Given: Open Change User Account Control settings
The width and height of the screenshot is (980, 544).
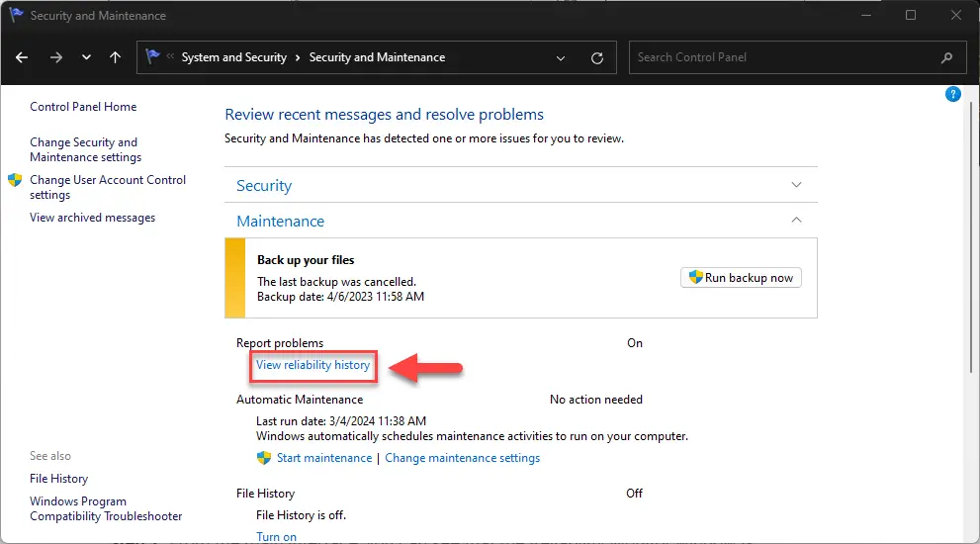Looking at the screenshot, I should tap(107, 187).
